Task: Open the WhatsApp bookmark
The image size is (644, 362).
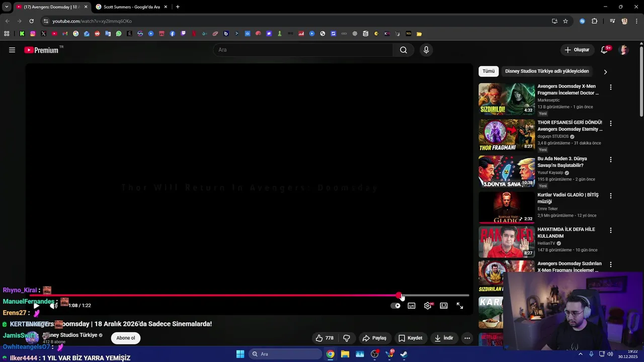Action: (119, 34)
